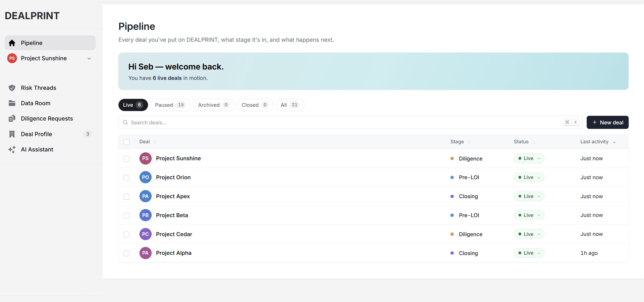The width and height of the screenshot is (644, 302).
Task: Select the Live deals filter tab
Action: pyautogui.click(x=133, y=105)
